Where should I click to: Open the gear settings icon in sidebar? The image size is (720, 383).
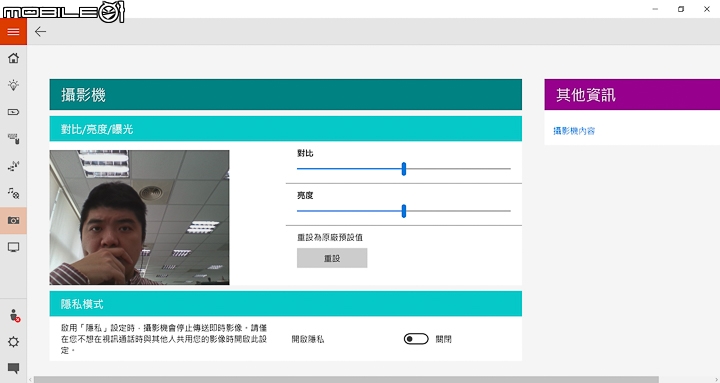[x=13, y=342]
